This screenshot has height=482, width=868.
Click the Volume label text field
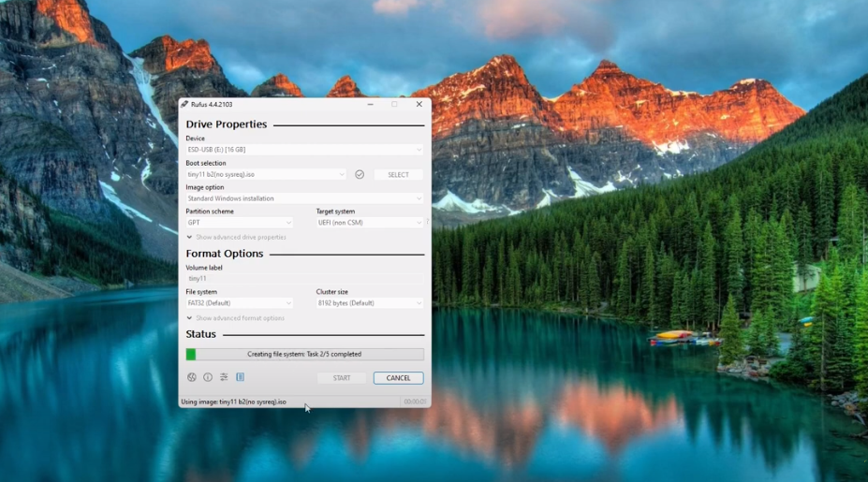[304, 279]
